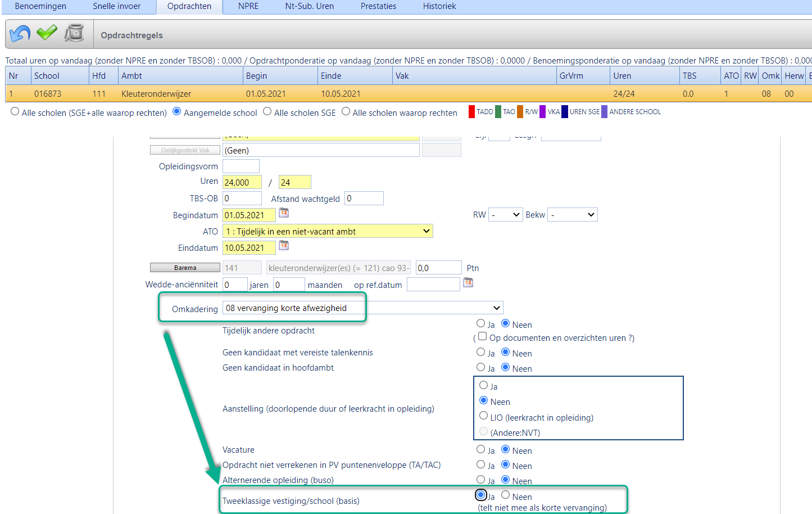Click the trash bin delete icon
This screenshot has height=514, width=812.
tap(74, 33)
